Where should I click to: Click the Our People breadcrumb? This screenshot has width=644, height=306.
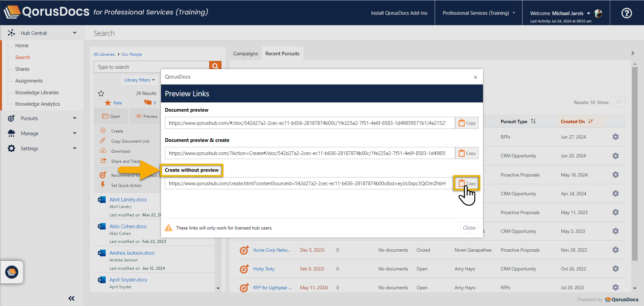[131, 54]
